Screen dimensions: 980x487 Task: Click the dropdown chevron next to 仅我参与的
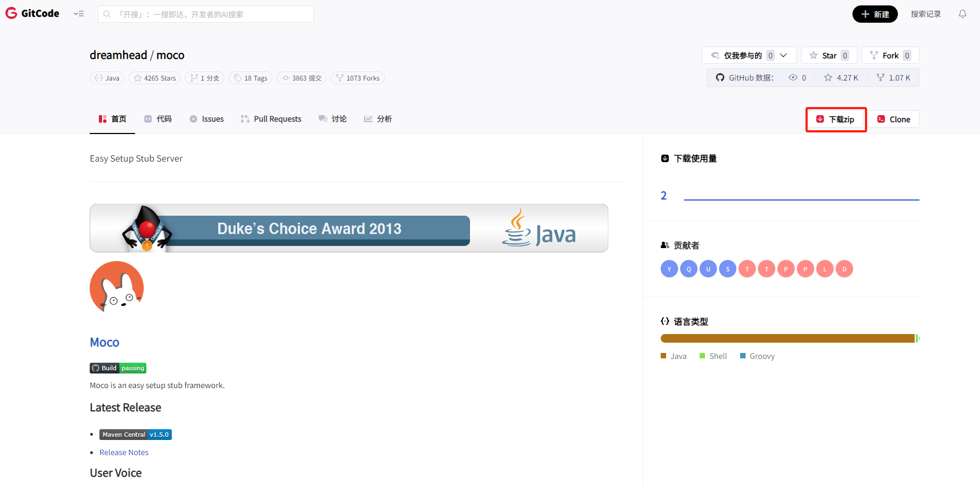coord(783,55)
